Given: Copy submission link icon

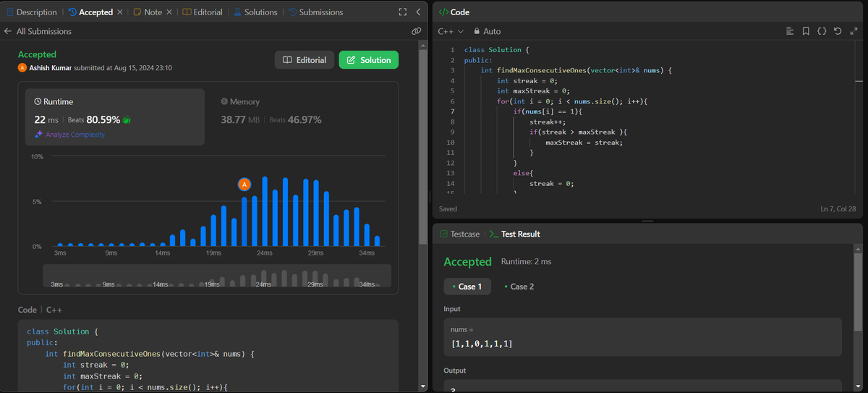Looking at the screenshot, I should tap(416, 31).
